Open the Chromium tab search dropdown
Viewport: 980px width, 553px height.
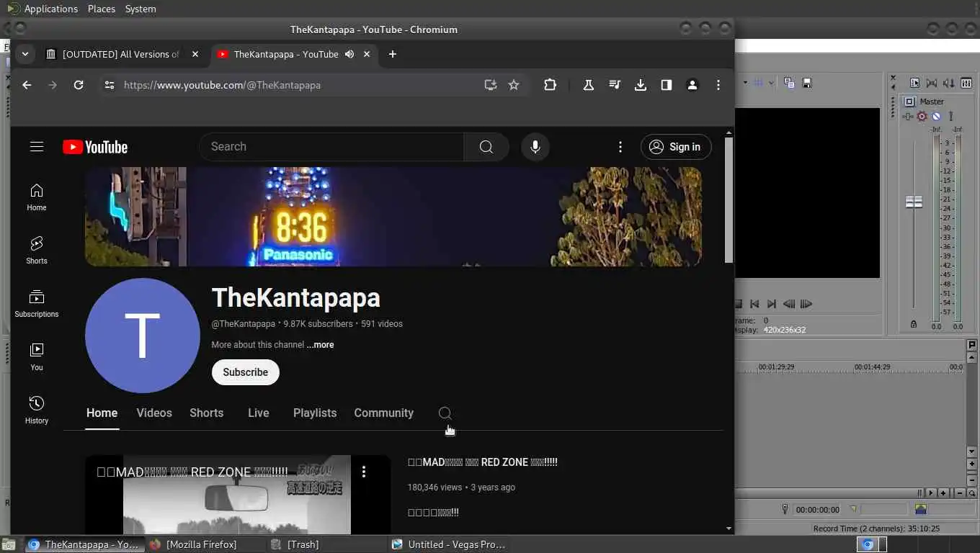(25, 54)
